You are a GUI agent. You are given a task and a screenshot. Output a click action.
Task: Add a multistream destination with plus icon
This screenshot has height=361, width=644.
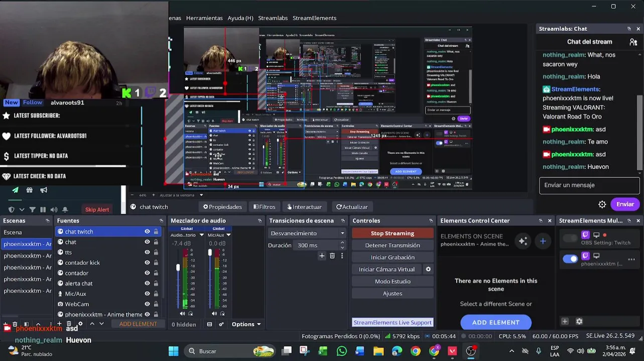[565, 321]
